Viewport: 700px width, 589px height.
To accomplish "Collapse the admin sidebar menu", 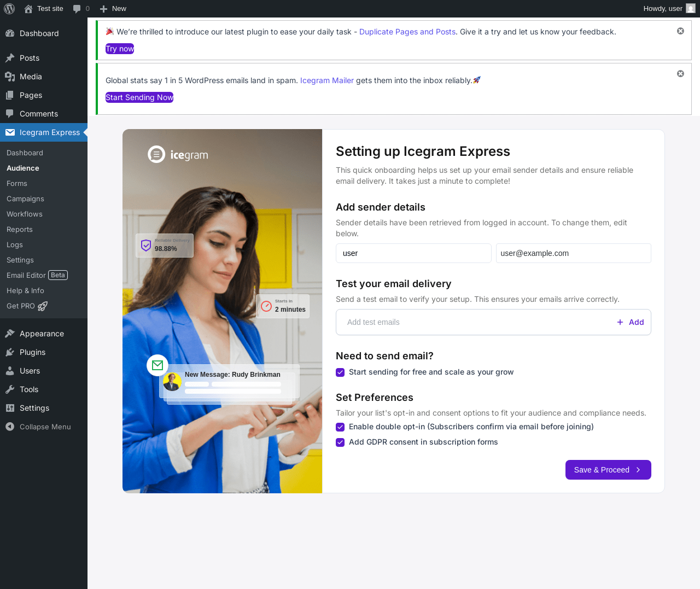I will pos(44,427).
